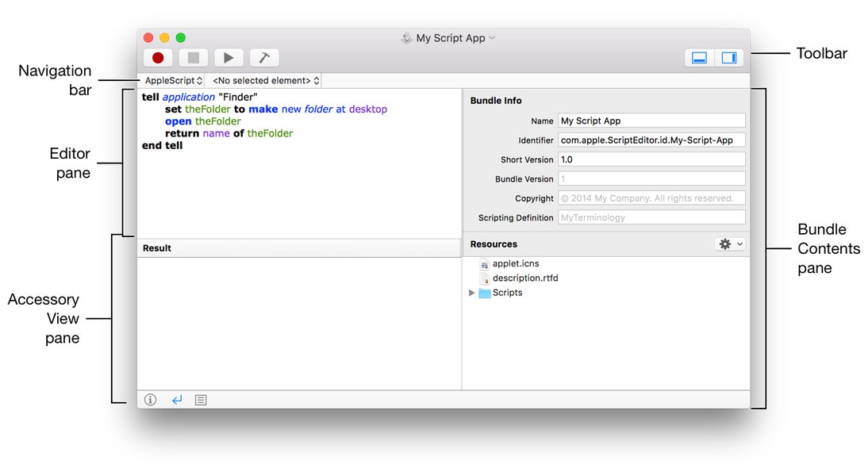868x476 pixels.
Task: Click the Name field showing My Script App
Action: (651, 121)
